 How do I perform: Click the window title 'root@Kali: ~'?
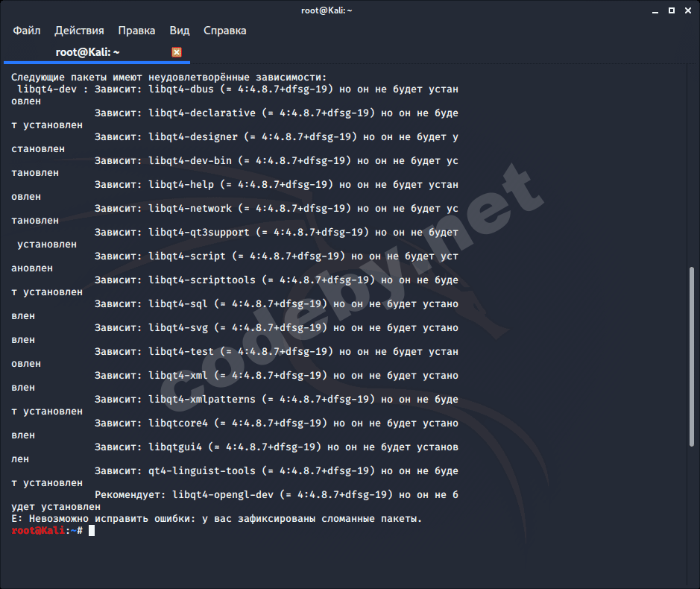(x=327, y=10)
